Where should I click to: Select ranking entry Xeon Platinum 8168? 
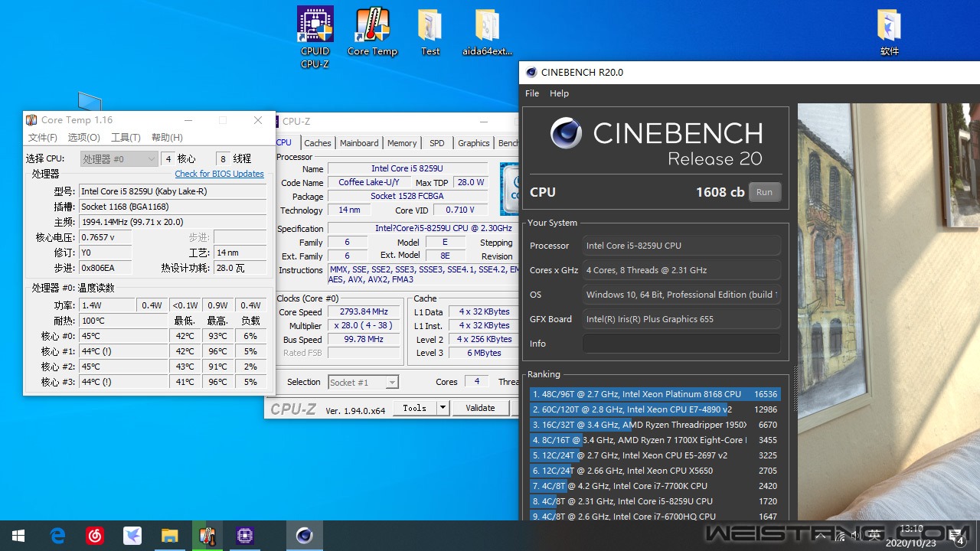pyautogui.click(x=655, y=394)
